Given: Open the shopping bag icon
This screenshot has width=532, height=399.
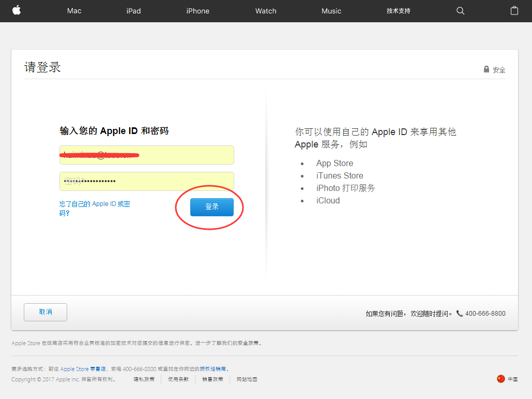Looking at the screenshot, I should [x=514, y=10].
